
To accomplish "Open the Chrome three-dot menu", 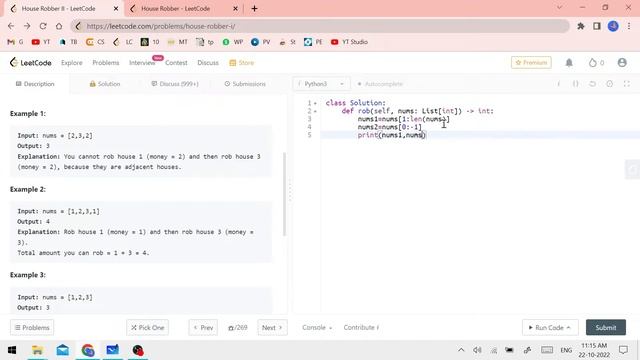I will 629,26.
